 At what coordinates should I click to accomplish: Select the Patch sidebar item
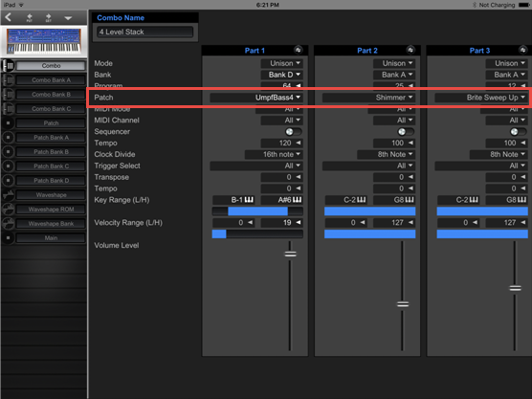51,123
